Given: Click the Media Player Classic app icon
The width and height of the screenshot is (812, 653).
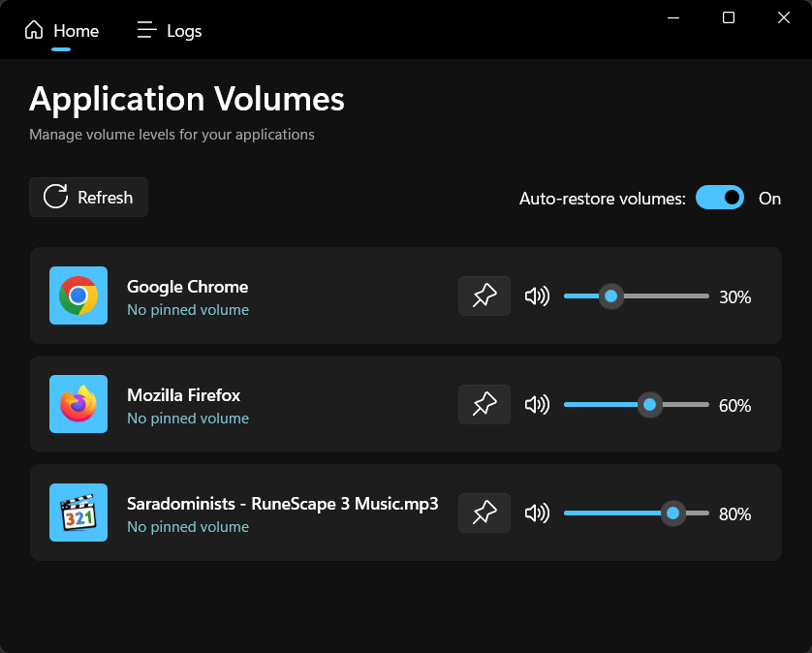Looking at the screenshot, I should [x=78, y=513].
